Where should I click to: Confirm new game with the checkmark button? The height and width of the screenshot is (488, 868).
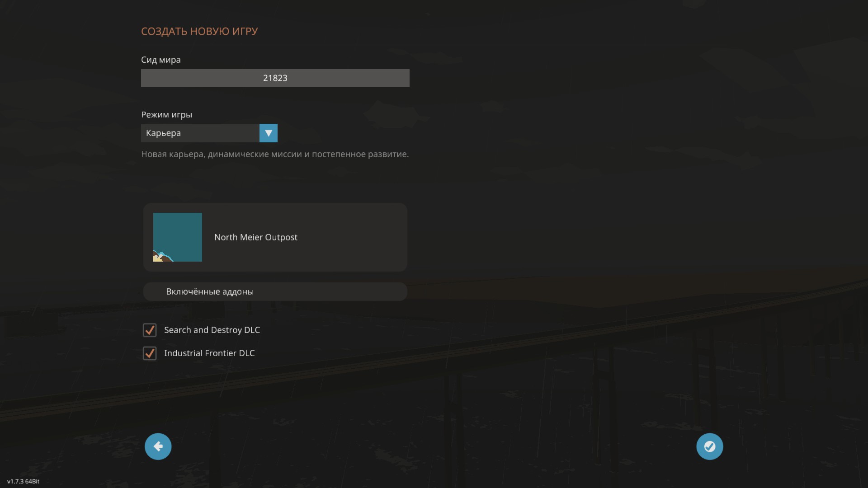[709, 446]
